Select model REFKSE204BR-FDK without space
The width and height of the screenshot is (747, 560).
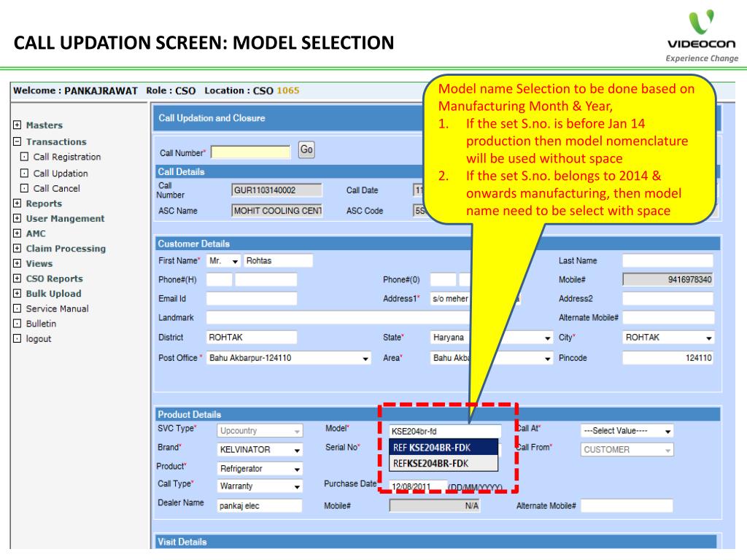444,463
